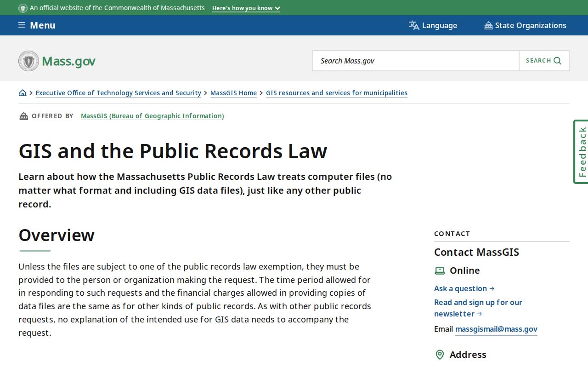Click the 'CONTACT' sidebar label
This screenshot has height=368, width=588.
tap(452, 234)
